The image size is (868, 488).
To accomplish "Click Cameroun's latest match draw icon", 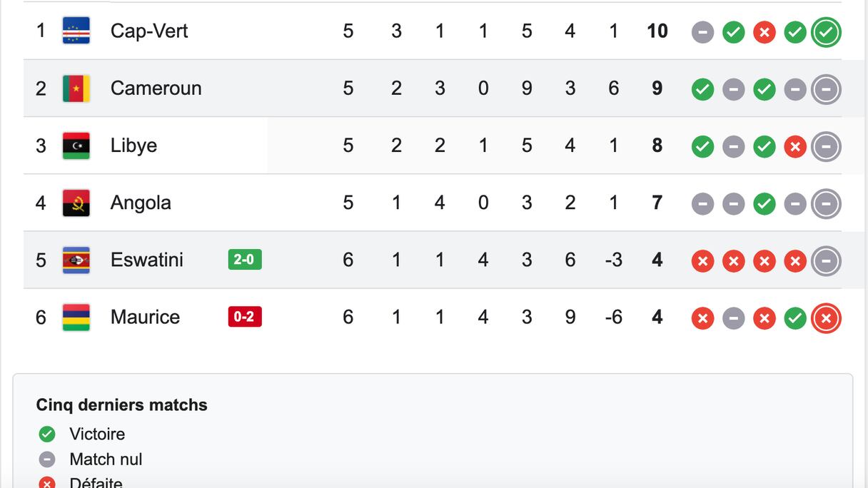I will (x=826, y=89).
